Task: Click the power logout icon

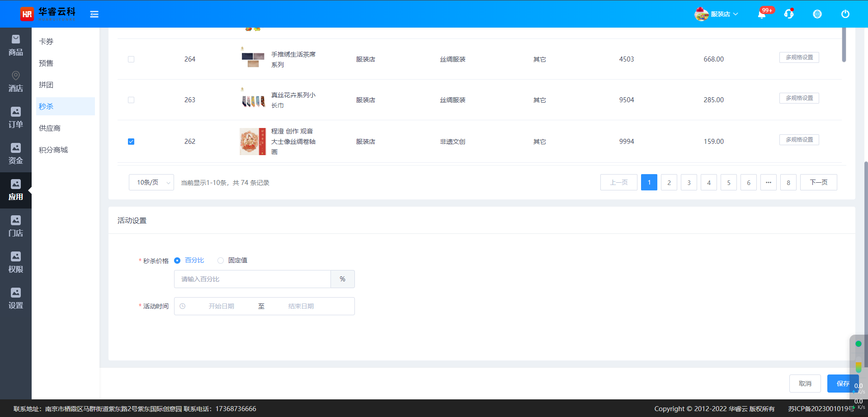Action: click(845, 14)
